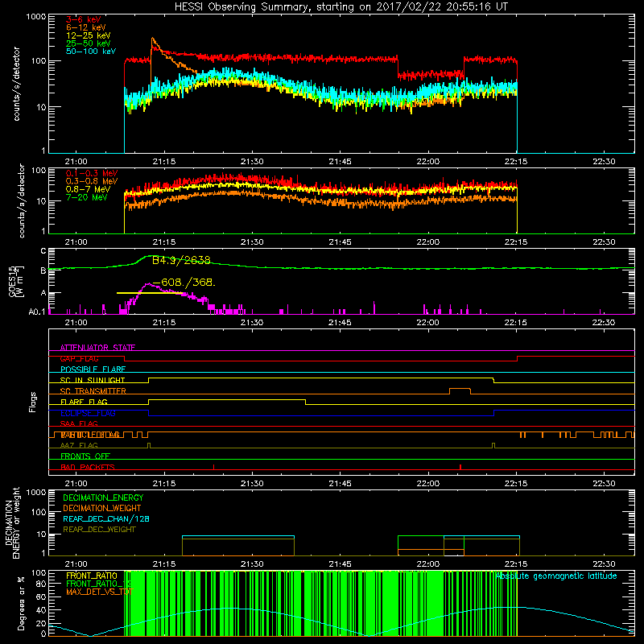Click the 21:45 tick label in Flags panel
The image size is (644, 644).
click(340, 484)
